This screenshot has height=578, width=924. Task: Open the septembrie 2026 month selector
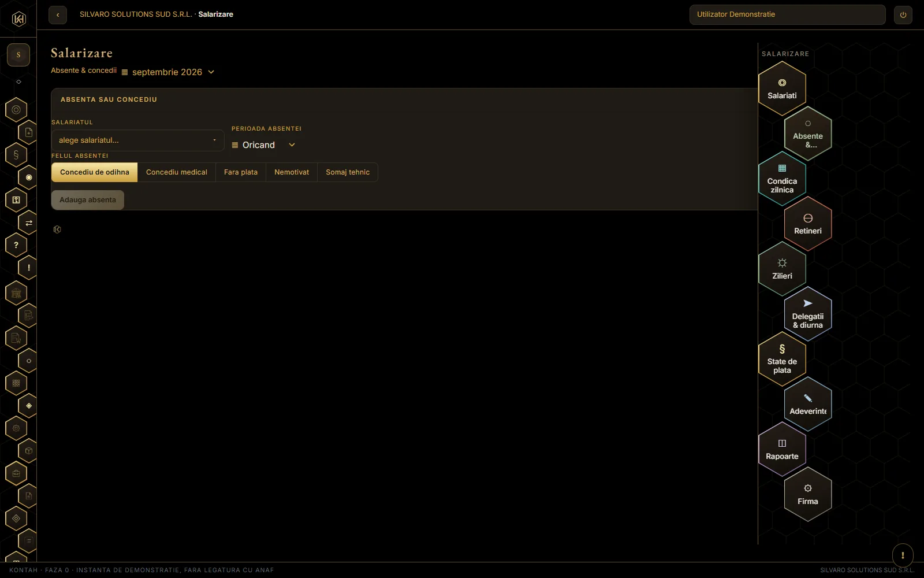pyautogui.click(x=168, y=72)
